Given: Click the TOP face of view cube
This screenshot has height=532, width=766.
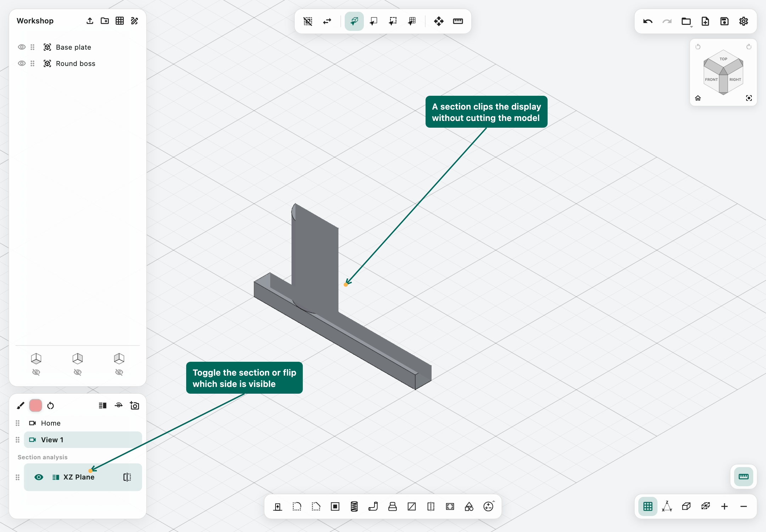Looking at the screenshot, I should click(x=723, y=59).
